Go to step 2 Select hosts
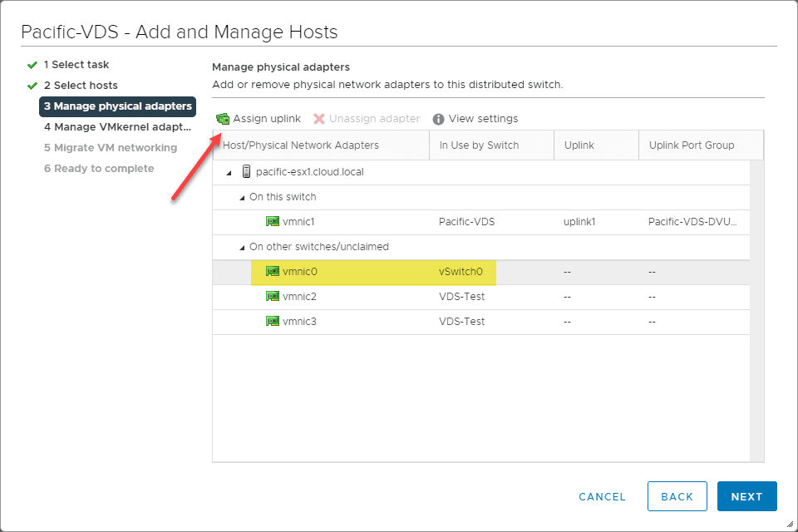Image resolution: width=798 pixels, height=532 pixels. (80, 86)
